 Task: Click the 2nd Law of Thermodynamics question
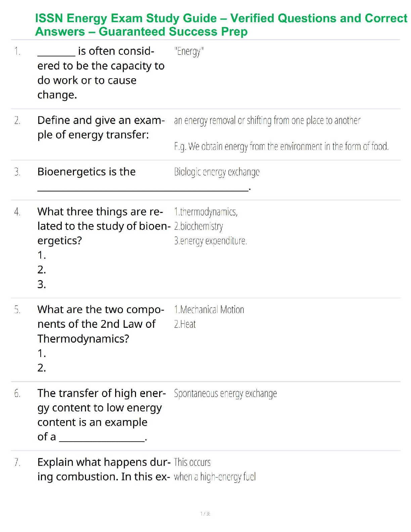pyautogui.click(x=100, y=324)
